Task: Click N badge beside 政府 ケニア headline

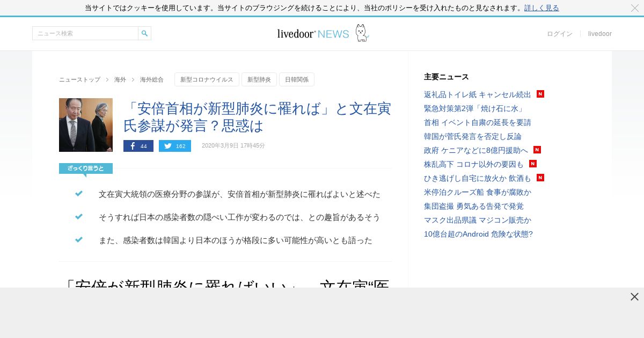Action: tap(537, 150)
